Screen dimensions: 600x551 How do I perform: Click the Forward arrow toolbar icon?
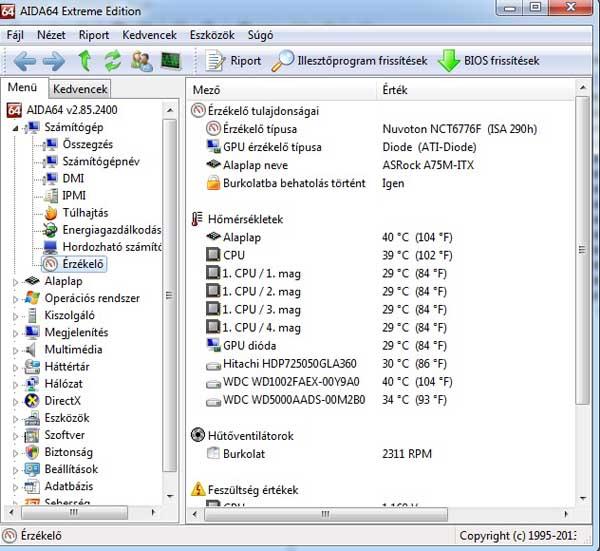click(x=54, y=61)
